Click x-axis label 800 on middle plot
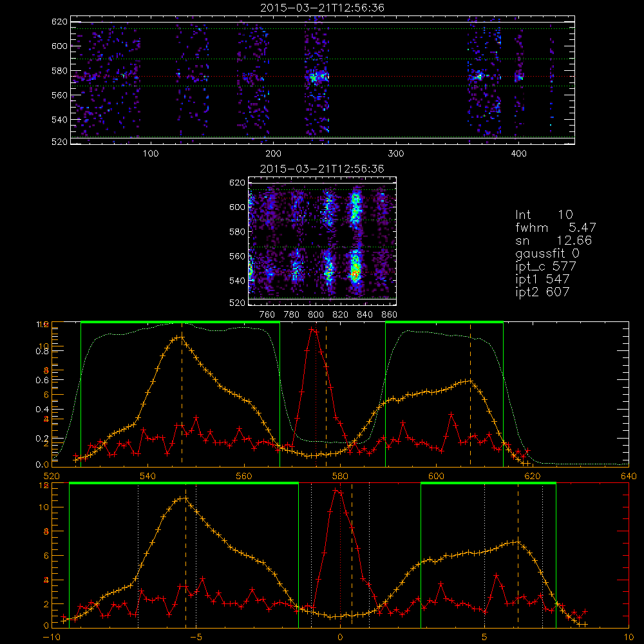 click(316, 315)
